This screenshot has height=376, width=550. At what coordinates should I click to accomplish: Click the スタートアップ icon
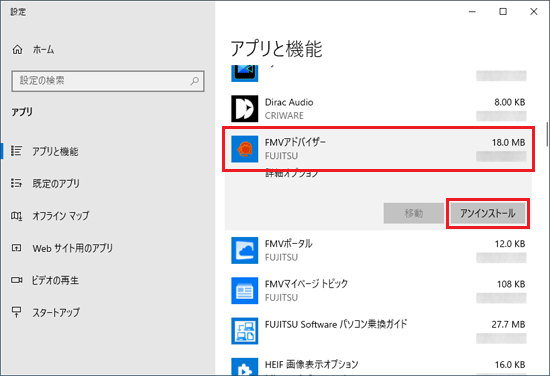click(x=16, y=312)
